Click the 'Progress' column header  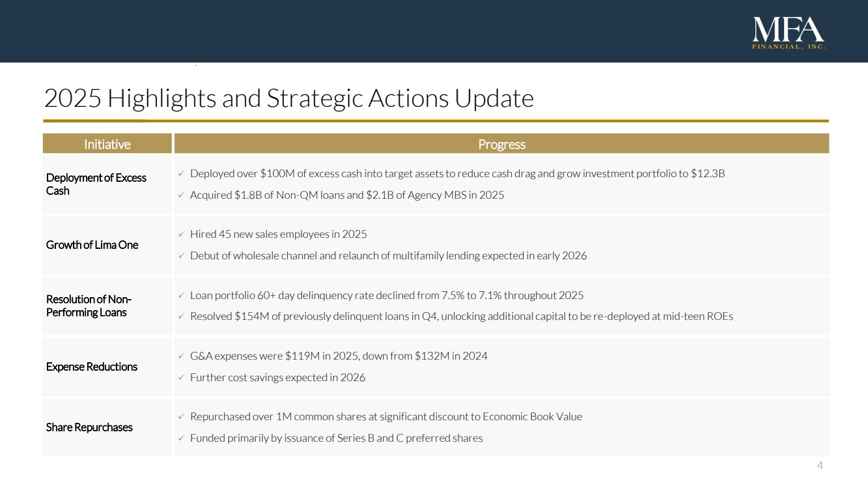(501, 144)
